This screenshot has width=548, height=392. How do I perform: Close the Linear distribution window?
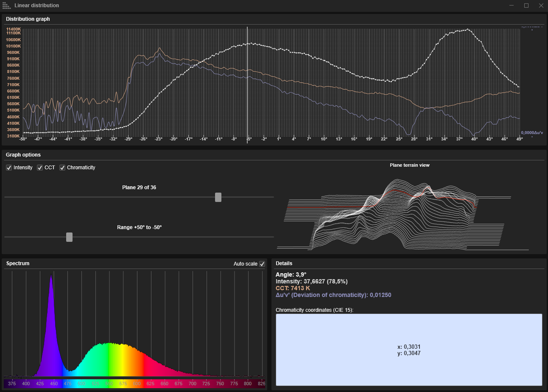point(541,6)
